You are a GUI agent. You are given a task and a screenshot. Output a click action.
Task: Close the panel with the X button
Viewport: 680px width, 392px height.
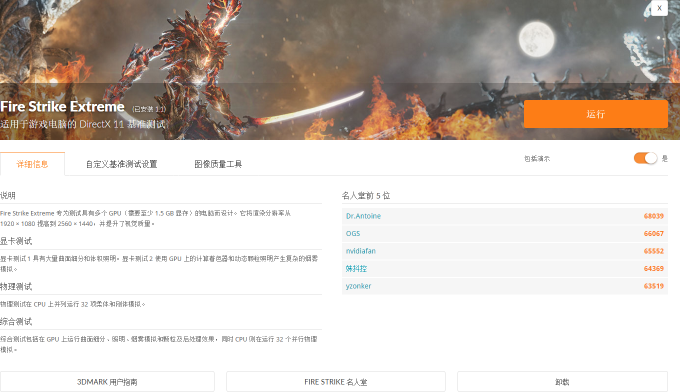coord(659,8)
